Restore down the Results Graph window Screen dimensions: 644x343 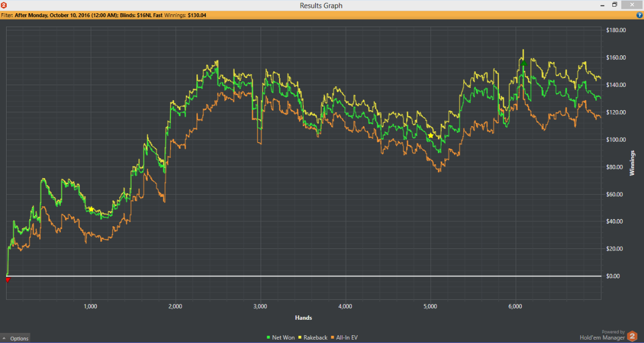pos(615,4)
